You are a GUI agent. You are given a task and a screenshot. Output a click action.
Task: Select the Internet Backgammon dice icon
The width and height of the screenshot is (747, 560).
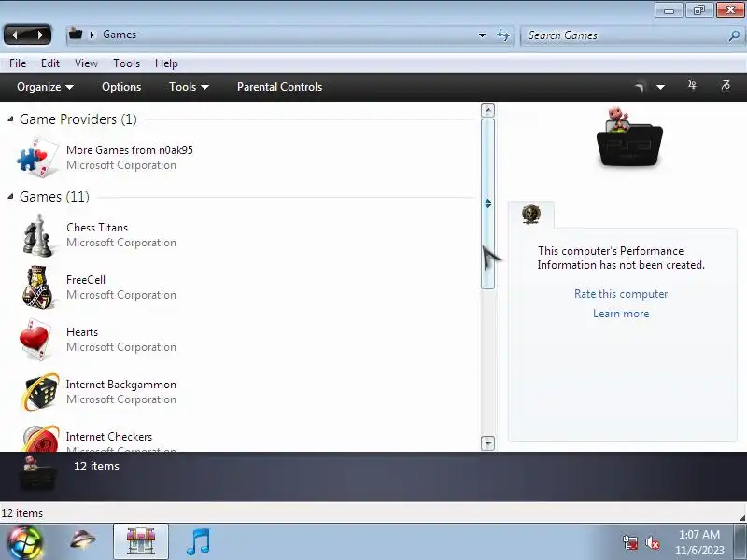click(x=40, y=391)
